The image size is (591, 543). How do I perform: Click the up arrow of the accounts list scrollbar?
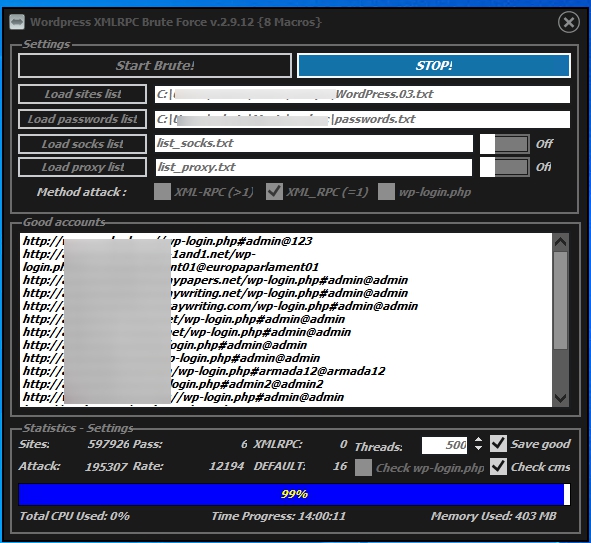coord(560,242)
